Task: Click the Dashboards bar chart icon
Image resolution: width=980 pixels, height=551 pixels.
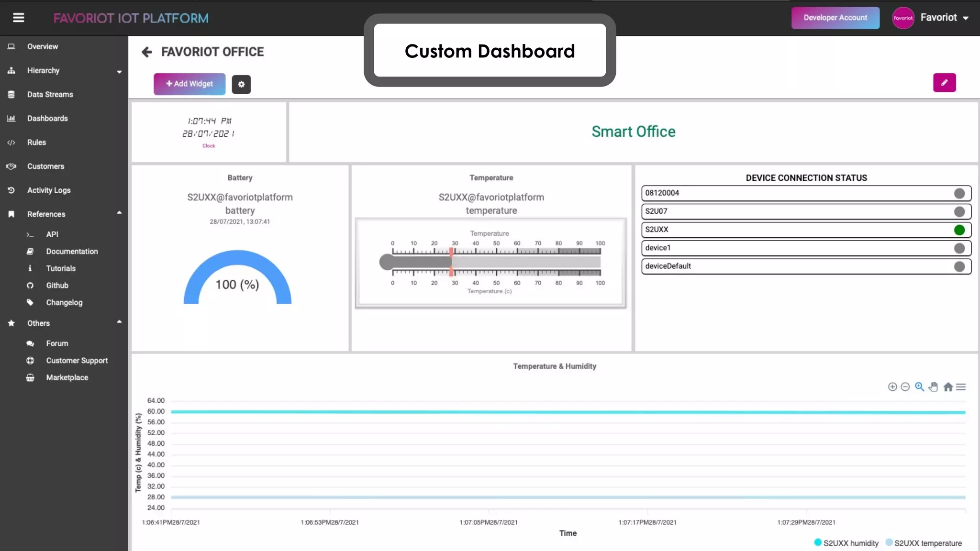Action: tap(11, 118)
